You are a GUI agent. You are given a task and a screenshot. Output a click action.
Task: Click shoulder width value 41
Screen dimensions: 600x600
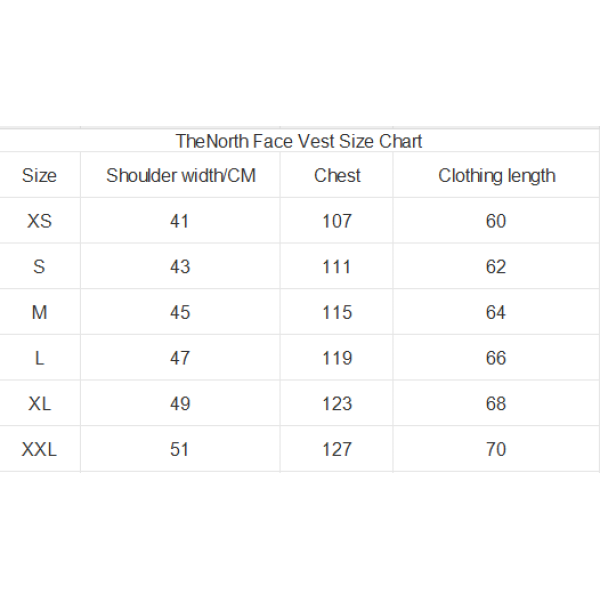[x=179, y=221]
